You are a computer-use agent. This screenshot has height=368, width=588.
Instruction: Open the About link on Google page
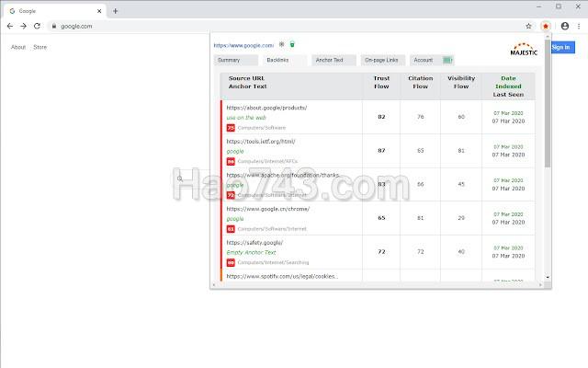point(18,47)
